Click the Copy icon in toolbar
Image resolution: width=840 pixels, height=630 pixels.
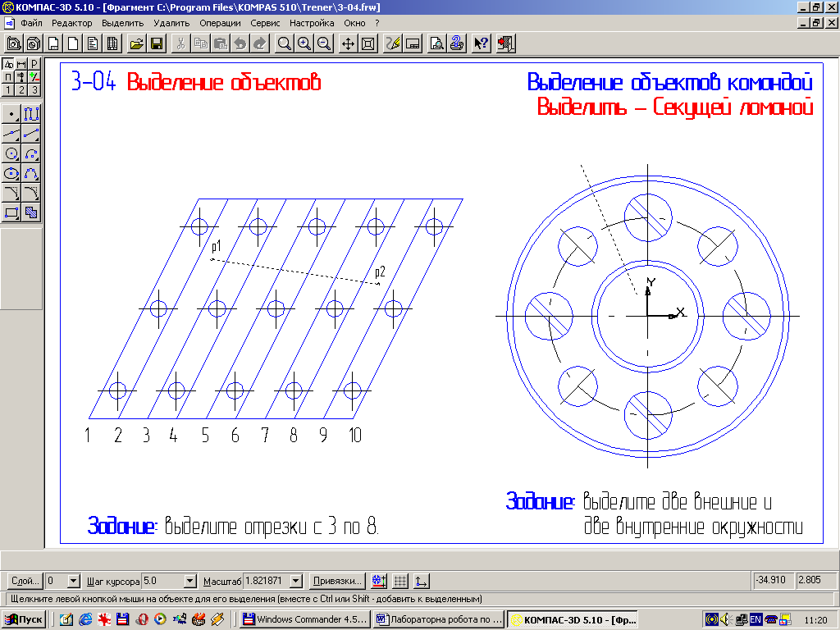coord(201,43)
